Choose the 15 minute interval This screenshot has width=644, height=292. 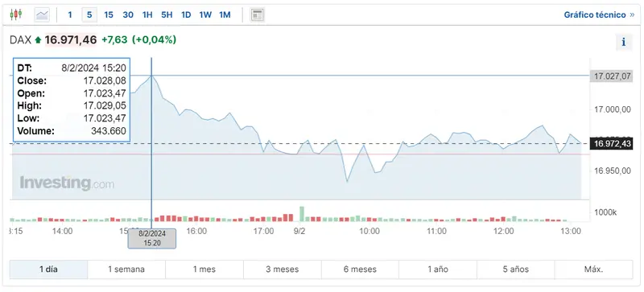pos(109,15)
